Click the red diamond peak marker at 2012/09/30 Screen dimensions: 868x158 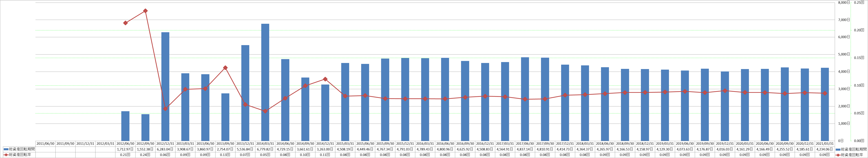coord(145,11)
